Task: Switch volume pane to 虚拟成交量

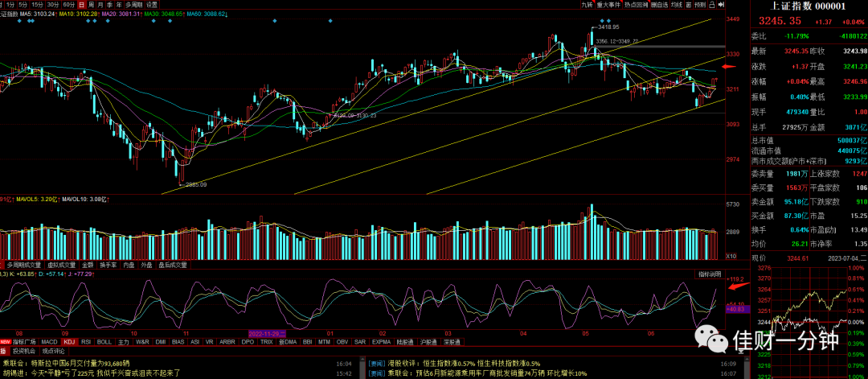Action: point(61,265)
